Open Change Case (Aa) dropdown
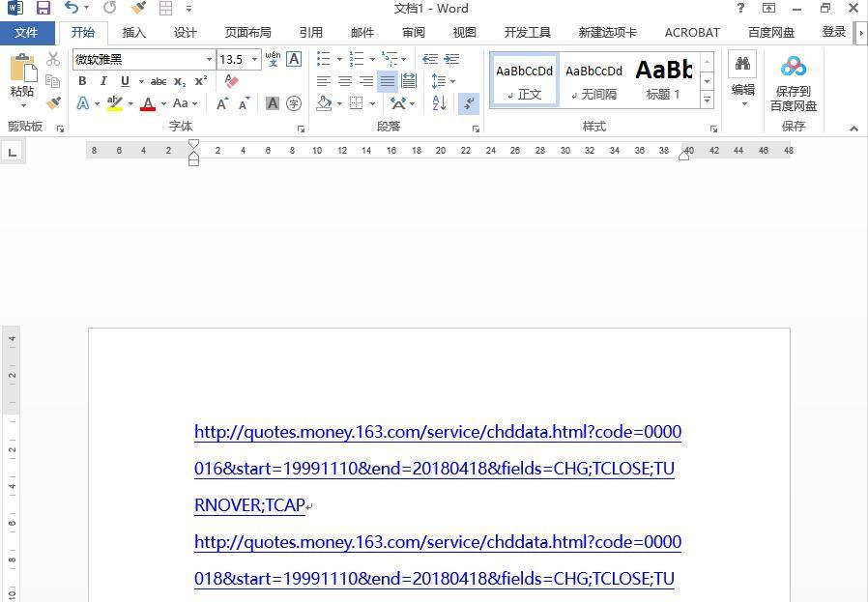The image size is (868, 602). click(x=185, y=103)
